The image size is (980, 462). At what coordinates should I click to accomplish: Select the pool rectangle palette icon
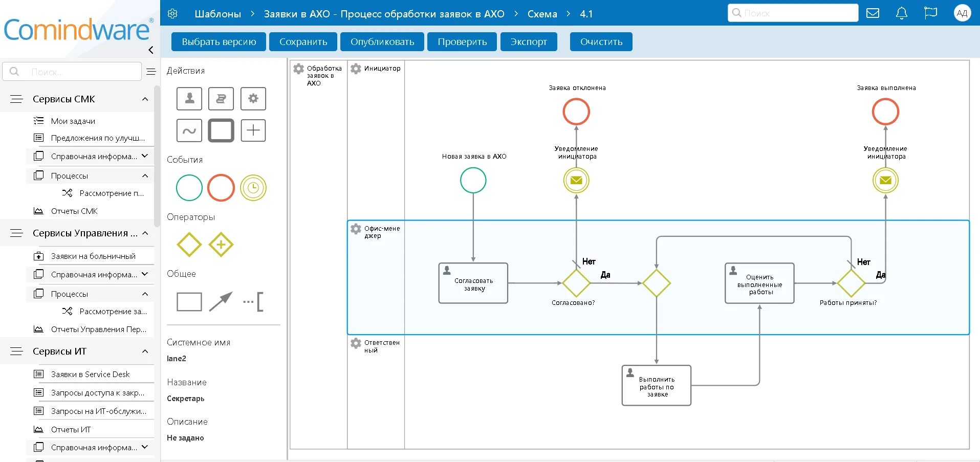[x=189, y=302]
